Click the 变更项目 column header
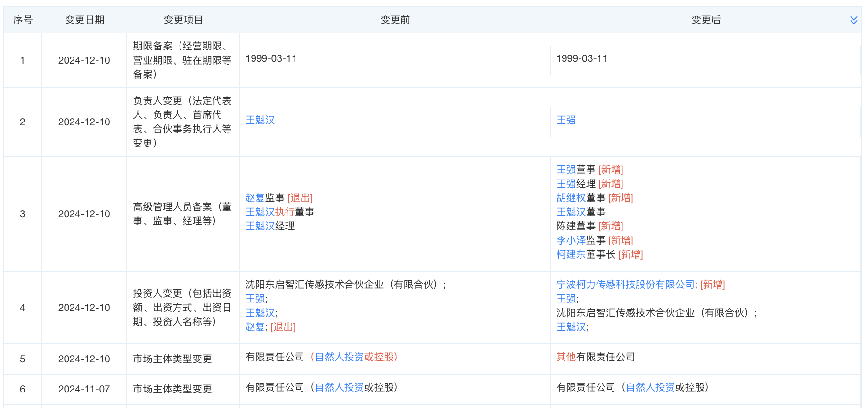 point(183,20)
